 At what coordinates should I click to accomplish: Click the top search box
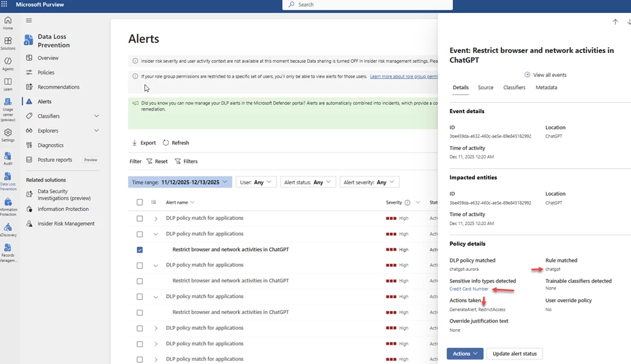click(x=368, y=5)
